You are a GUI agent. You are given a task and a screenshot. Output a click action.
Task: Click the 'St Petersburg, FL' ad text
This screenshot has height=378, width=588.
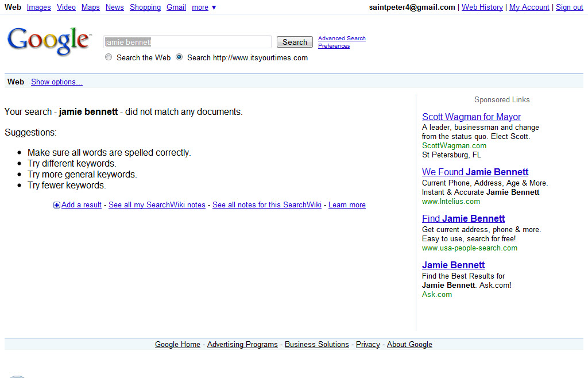pos(451,155)
